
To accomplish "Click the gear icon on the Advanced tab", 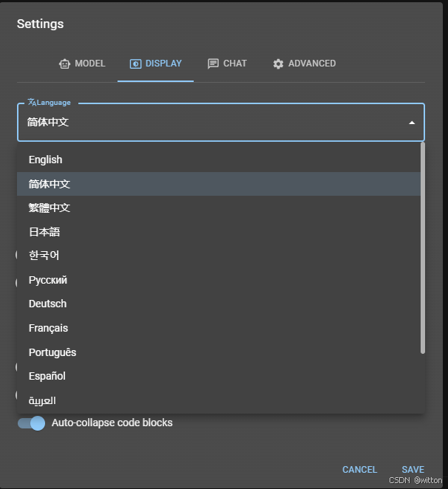I will coord(278,64).
